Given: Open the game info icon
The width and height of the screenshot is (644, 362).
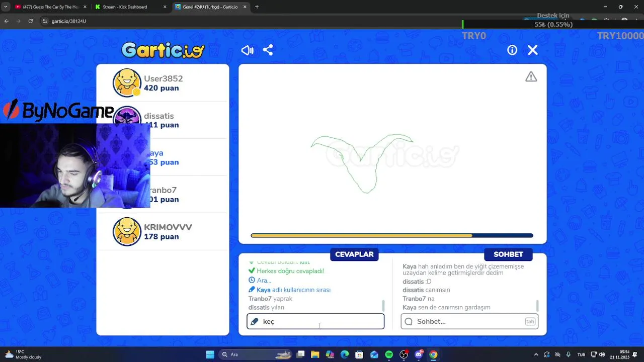Looking at the screenshot, I should [x=512, y=50].
